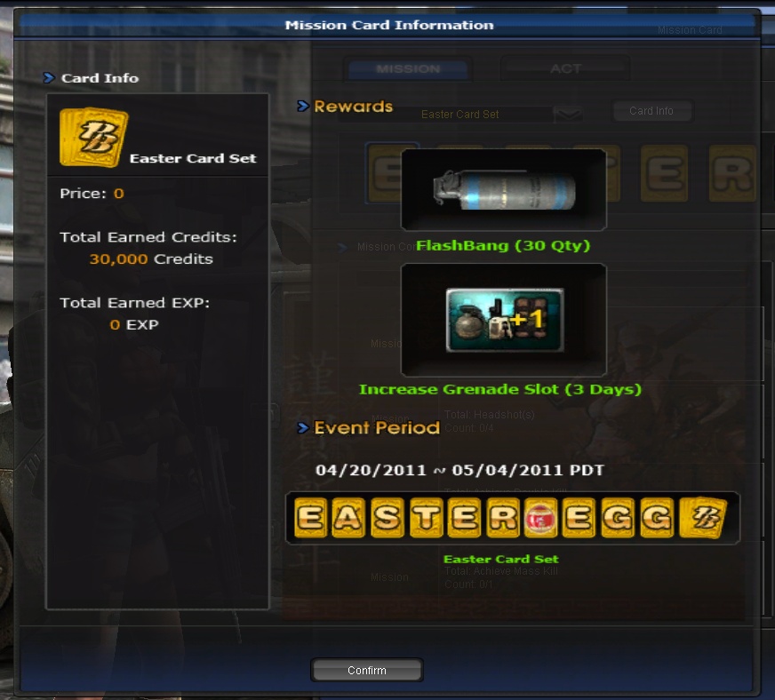Click the Event Period section arrow
The width and height of the screenshot is (775, 700).
[x=302, y=427]
